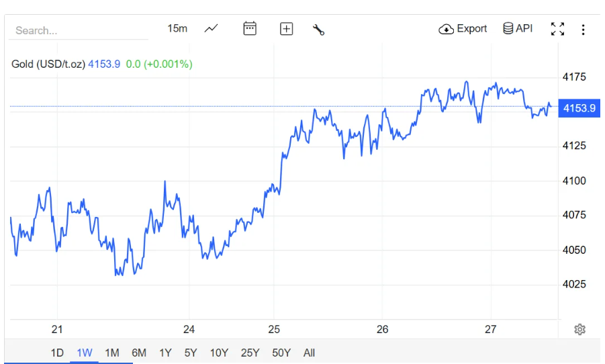
Task: Open the three-dot more options menu
Action: [583, 30]
